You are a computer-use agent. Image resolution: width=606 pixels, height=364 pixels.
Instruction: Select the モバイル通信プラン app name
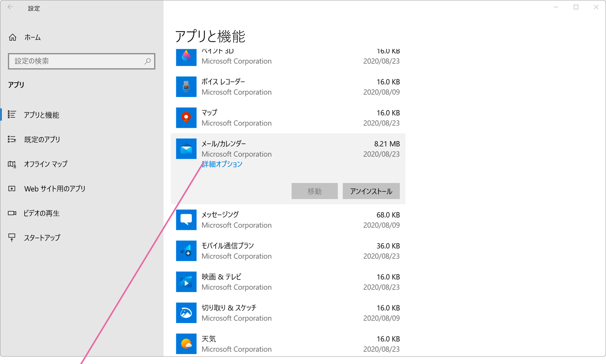pos(228,246)
